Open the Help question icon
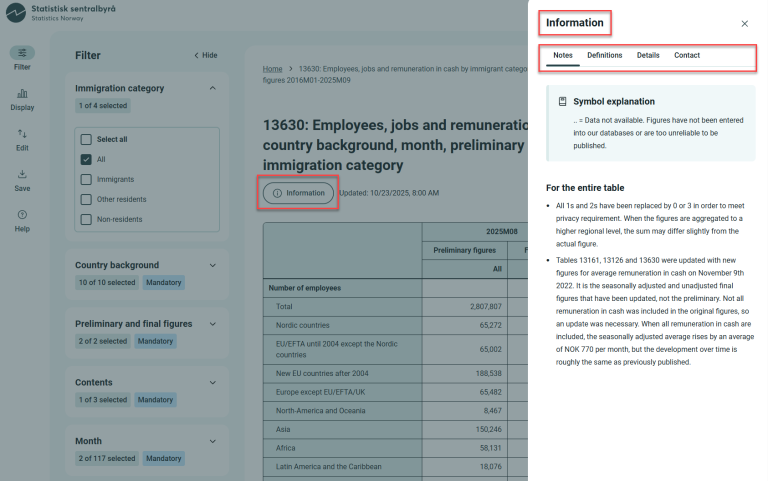This screenshot has width=768, height=481. click(22, 215)
